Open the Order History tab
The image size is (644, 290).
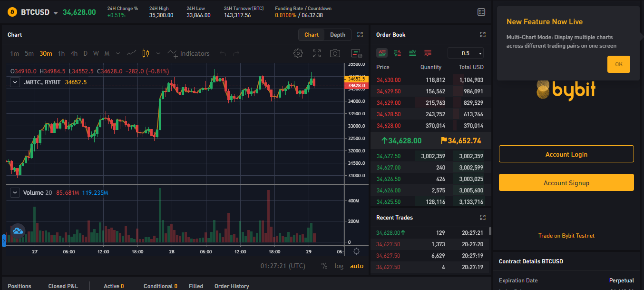tap(232, 286)
